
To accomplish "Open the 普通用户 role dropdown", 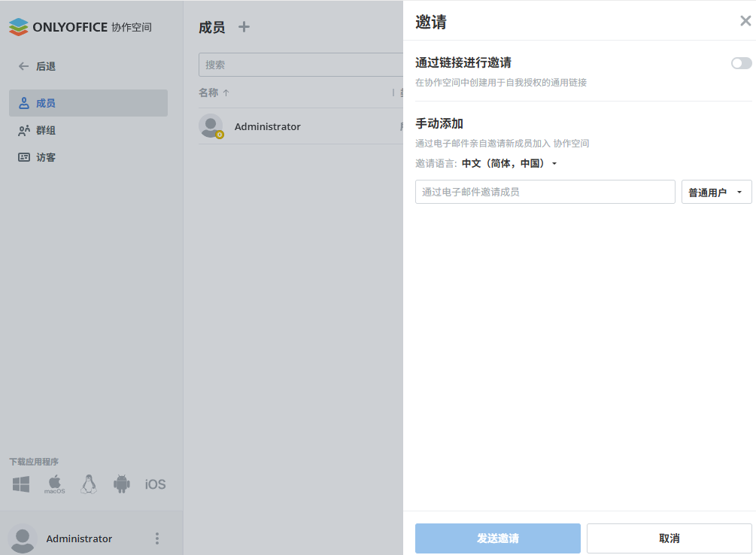I will click(716, 193).
